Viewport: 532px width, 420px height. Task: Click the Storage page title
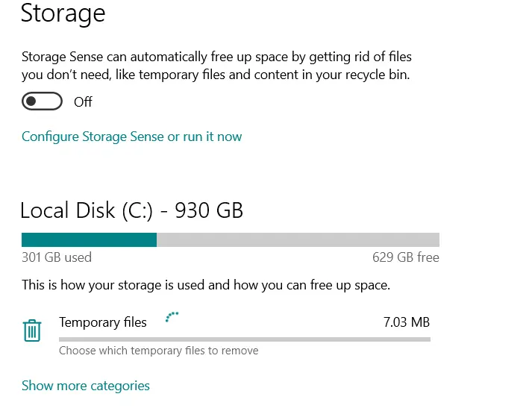tap(63, 13)
